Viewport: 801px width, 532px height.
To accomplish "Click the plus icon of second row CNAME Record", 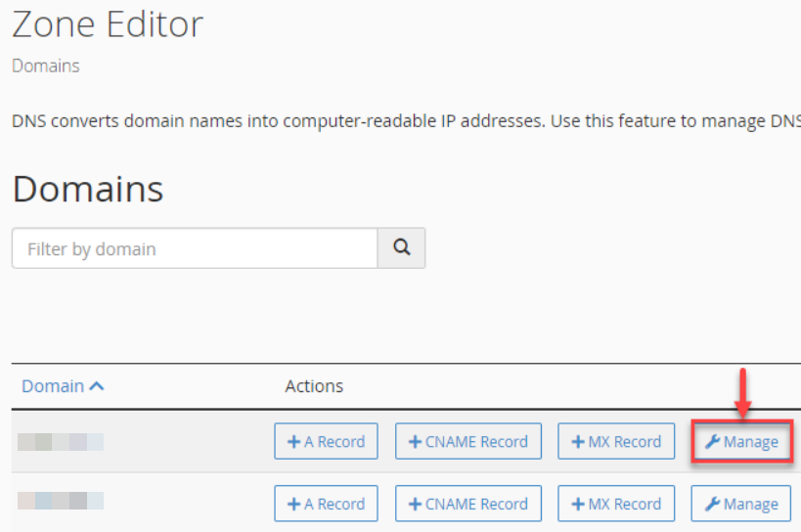I will pos(415,504).
